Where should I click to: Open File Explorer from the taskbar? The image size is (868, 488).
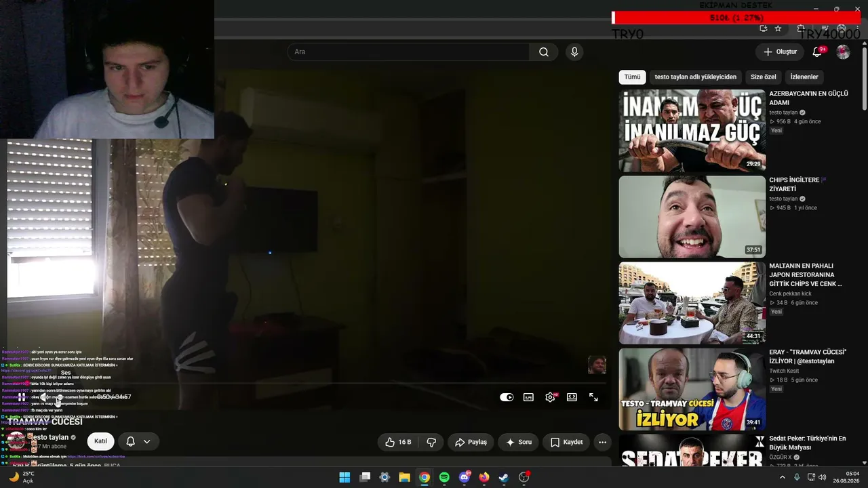point(404,477)
